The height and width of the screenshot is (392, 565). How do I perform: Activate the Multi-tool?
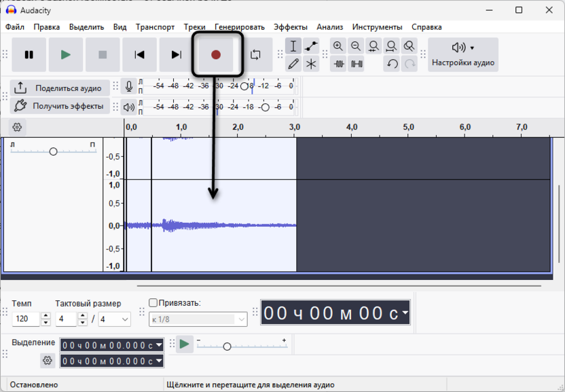(310, 65)
